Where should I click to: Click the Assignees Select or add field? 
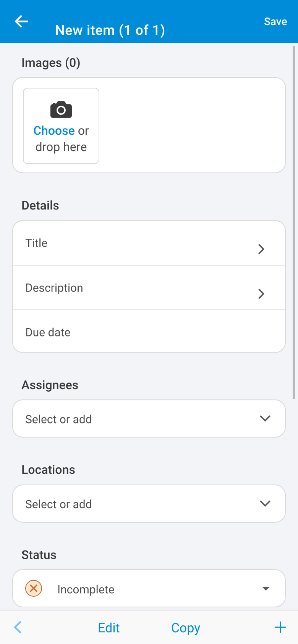pyautogui.click(x=149, y=419)
